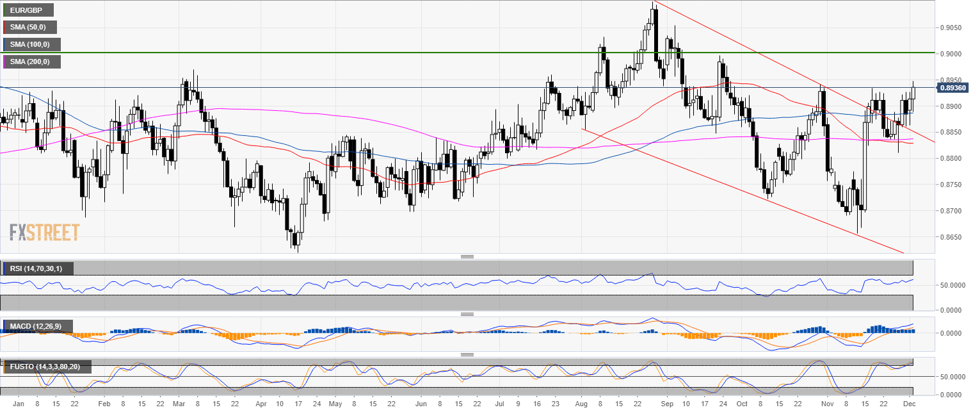Viewport: 980px width, 412px height.
Task: Click the resize handle above MACD pane
Action: click(467, 315)
